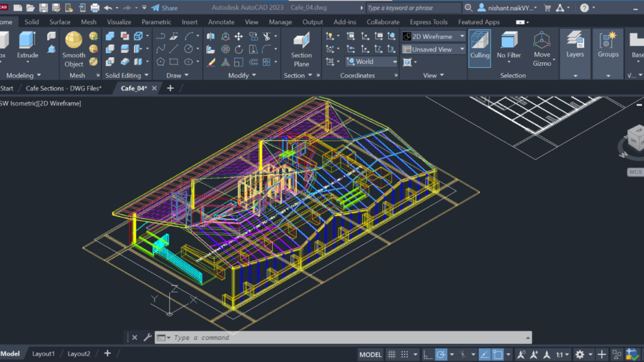
Task: Open the Section Plane tool
Action: (x=301, y=48)
